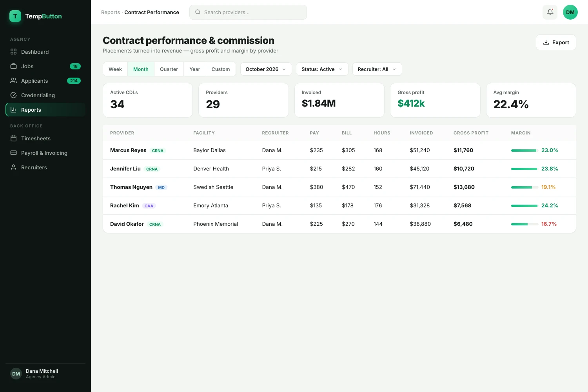Switch to the Quarter range tab
Image resolution: width=588 pixels, height=392 pixels.
[169, 69]
